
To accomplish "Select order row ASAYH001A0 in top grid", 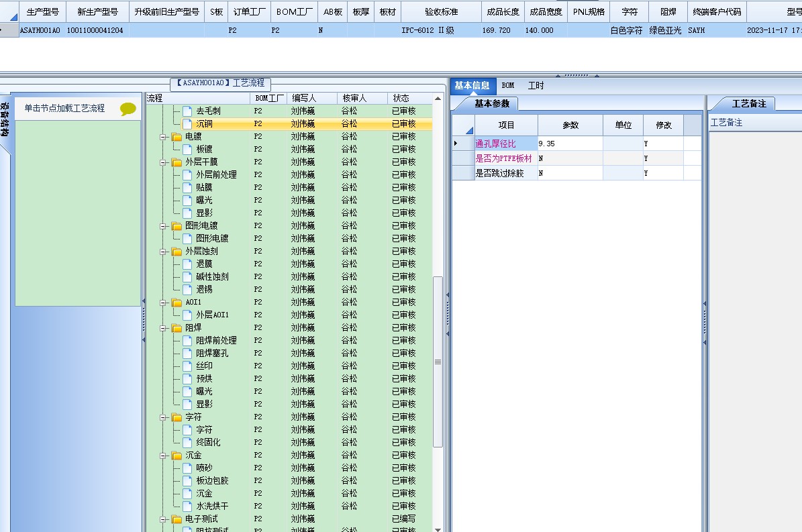I will pyautogui.click(x=401, y=30).
